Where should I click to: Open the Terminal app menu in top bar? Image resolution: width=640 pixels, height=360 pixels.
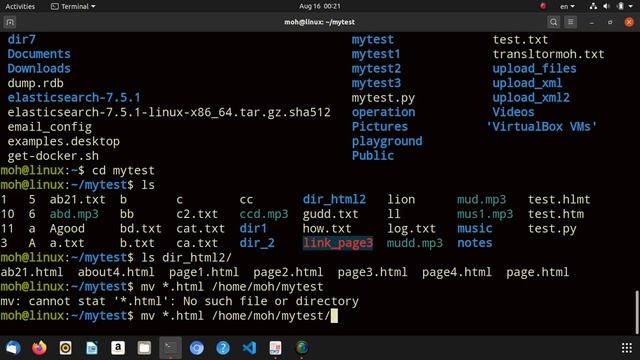click(73, 6)
